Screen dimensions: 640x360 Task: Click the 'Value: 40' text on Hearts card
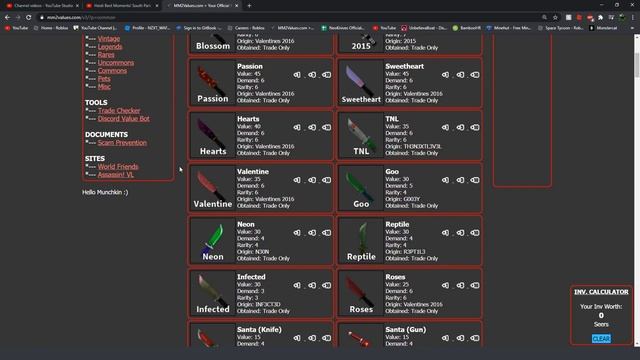(249, 127)
